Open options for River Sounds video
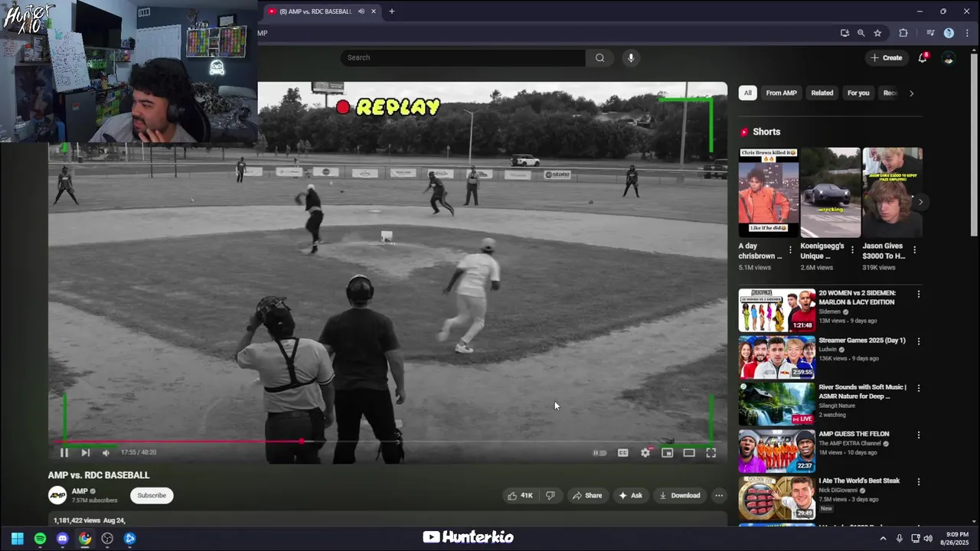Image resolution: width=980 pixels, height=551 pixels. 919,388
